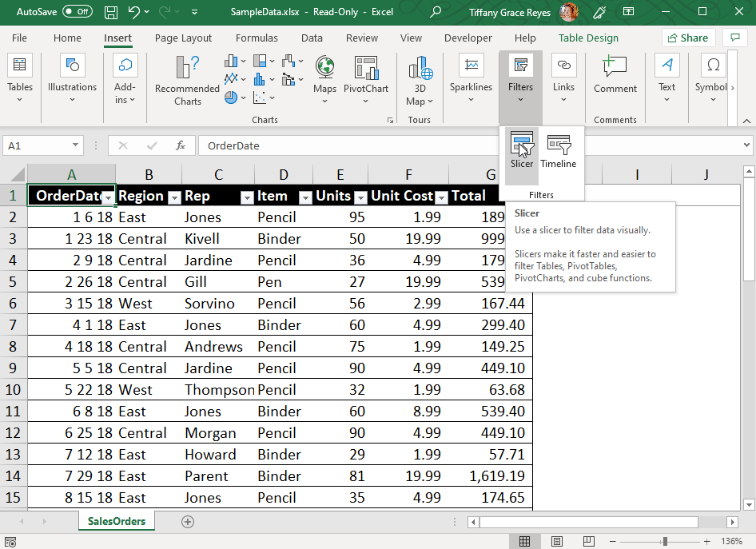This screenshot has height=549, width=756.
Task: Click the Share button
Action: click(x=688, y=38)
